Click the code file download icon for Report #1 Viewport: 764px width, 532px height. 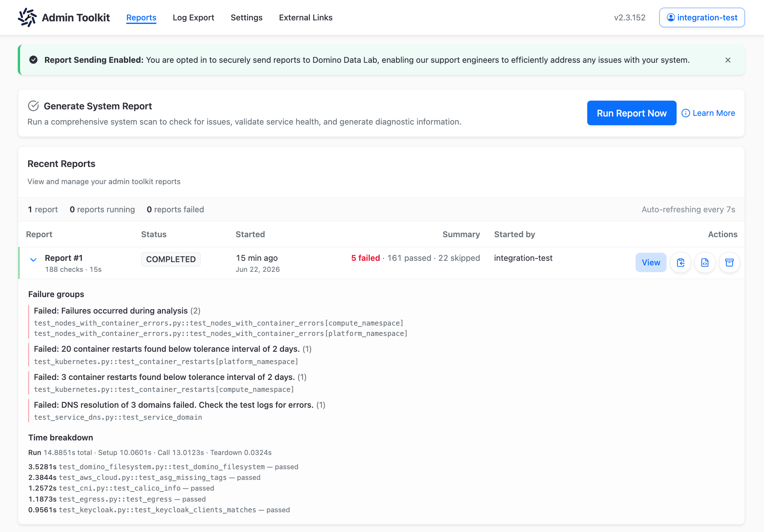point(705,262)
